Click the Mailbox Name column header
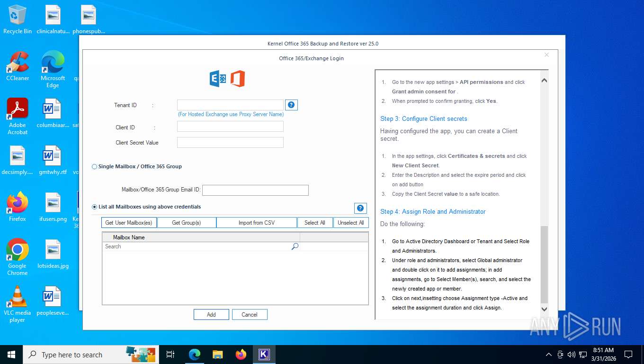Screen dimensions: 644x364 (x=201, y=237)
